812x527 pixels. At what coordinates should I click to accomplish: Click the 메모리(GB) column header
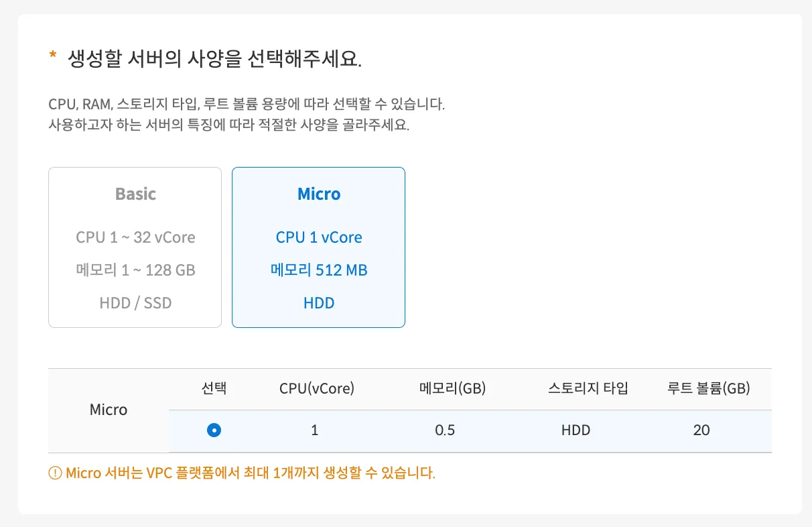pyautogui.click(x=452, y=388)
